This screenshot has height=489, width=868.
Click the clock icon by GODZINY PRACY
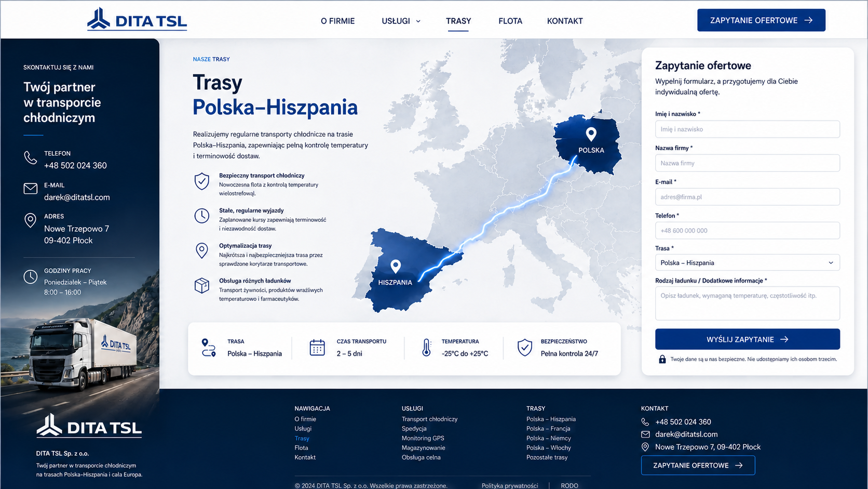(31, 276)
